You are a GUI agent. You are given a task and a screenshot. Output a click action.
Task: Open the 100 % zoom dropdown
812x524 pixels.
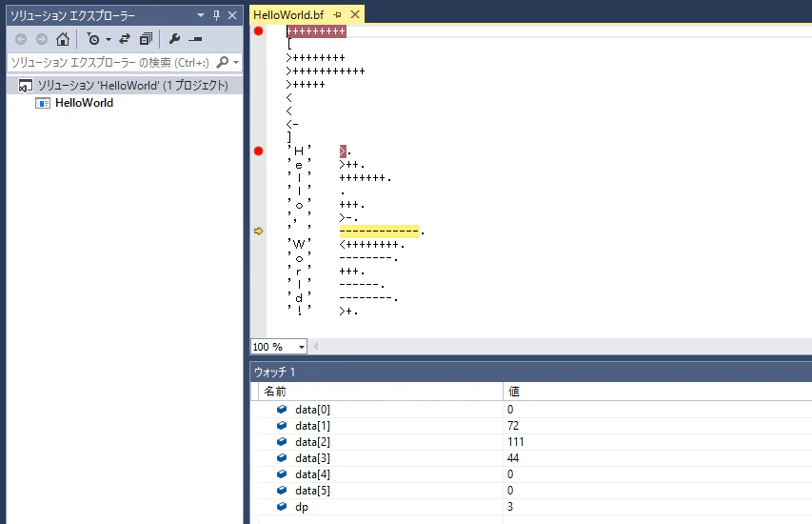302,347
